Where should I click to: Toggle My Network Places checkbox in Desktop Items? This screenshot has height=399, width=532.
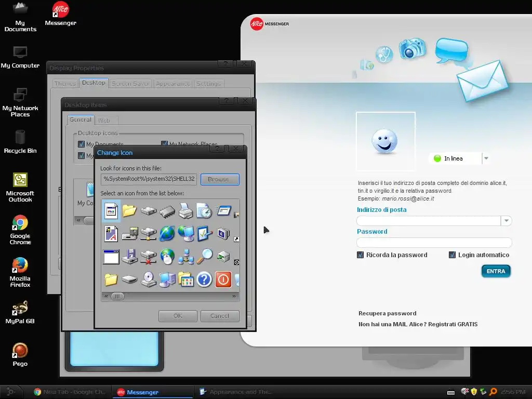164,143
